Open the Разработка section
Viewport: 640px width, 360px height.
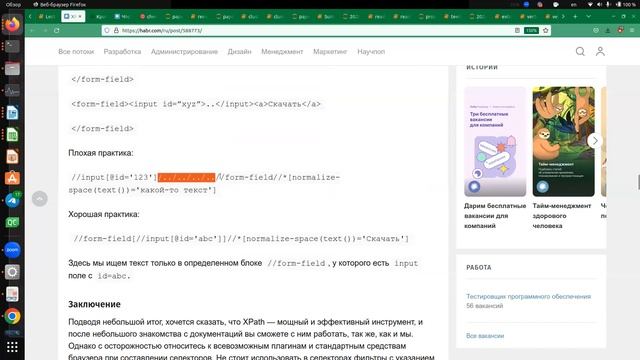point(122,51)
